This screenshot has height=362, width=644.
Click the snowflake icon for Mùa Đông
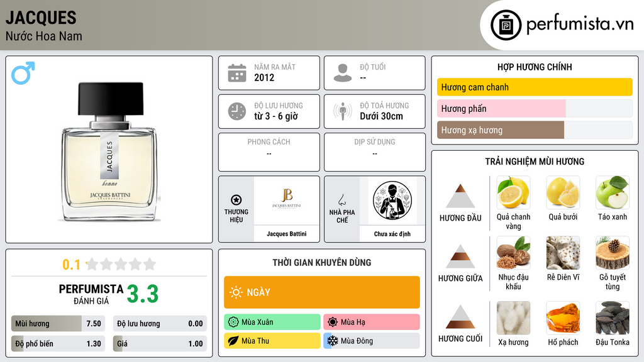click(333, 341)
